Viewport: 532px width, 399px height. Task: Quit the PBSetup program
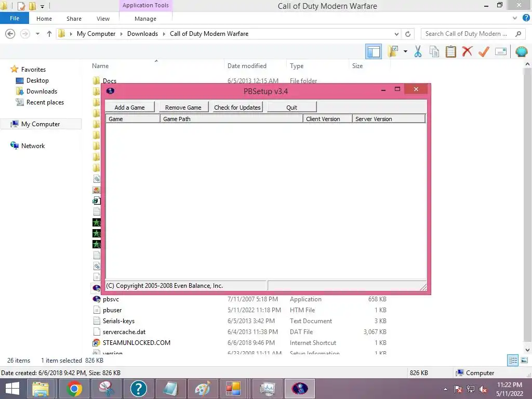tap(292, 107)
